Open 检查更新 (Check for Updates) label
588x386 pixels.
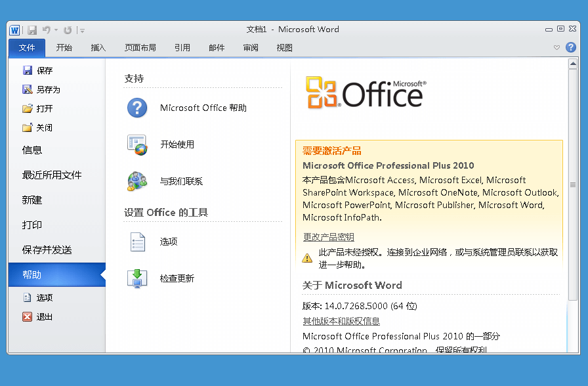tap(177, 278)
